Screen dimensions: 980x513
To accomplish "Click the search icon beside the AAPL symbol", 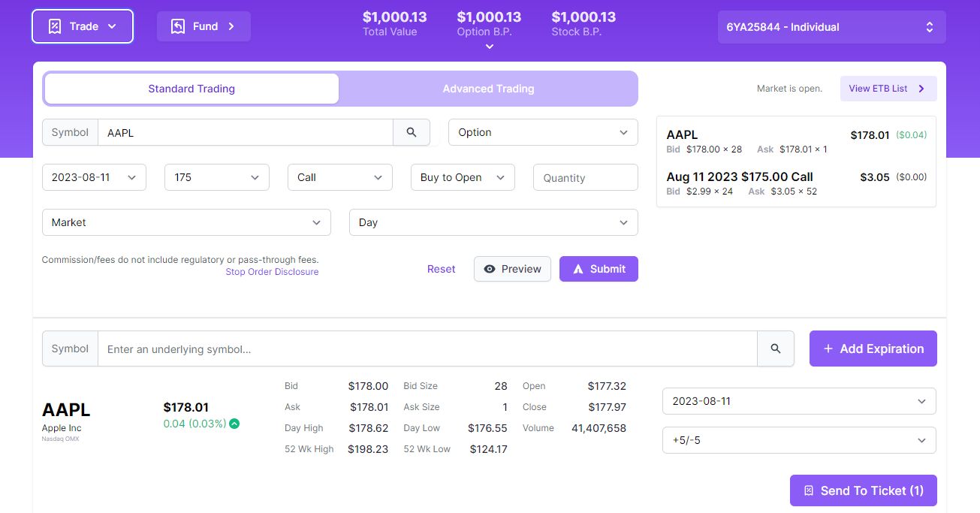I will coord(412,132).
